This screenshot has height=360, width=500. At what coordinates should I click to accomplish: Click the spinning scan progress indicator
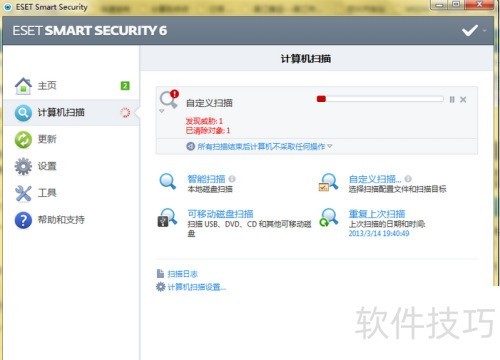point(125,113)
